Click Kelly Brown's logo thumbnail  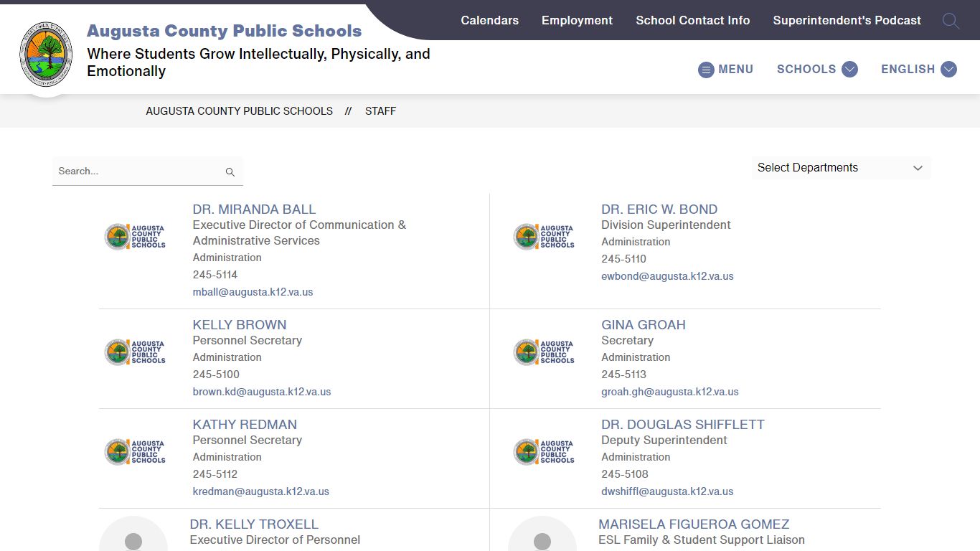[135, 352]
